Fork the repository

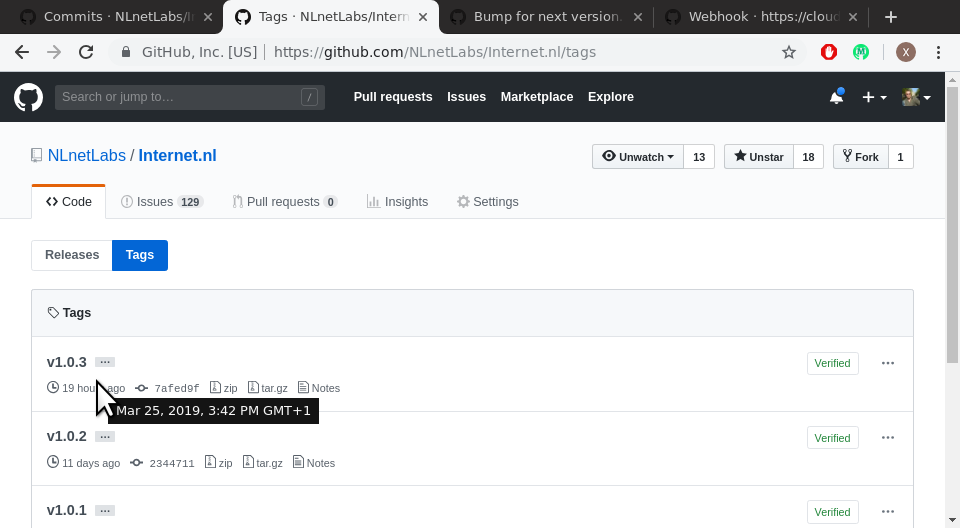860,157
